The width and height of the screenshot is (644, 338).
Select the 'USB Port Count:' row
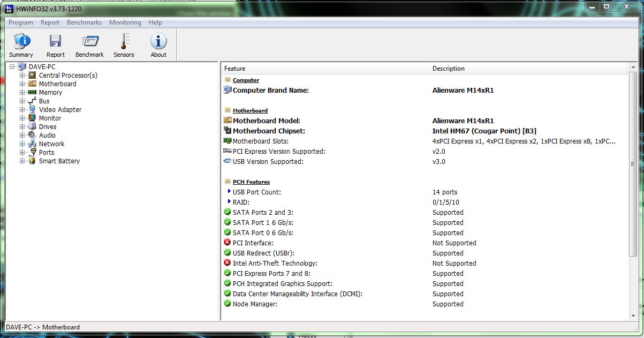tap(257, 192)
